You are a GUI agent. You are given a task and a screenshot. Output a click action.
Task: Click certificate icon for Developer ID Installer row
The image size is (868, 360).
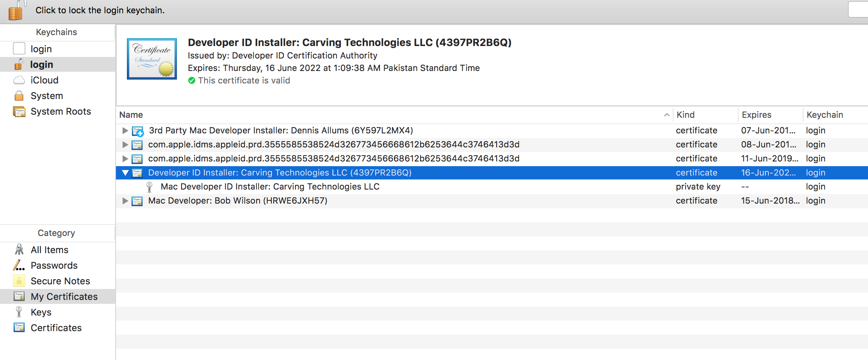click(137, 173)
